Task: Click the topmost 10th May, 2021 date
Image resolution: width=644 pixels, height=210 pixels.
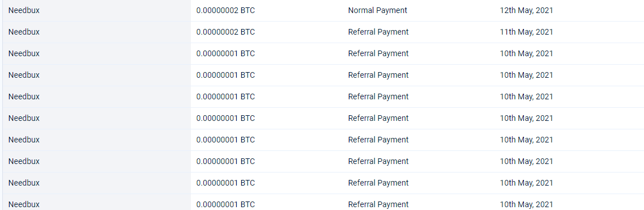Action: [x=526, y=53]
